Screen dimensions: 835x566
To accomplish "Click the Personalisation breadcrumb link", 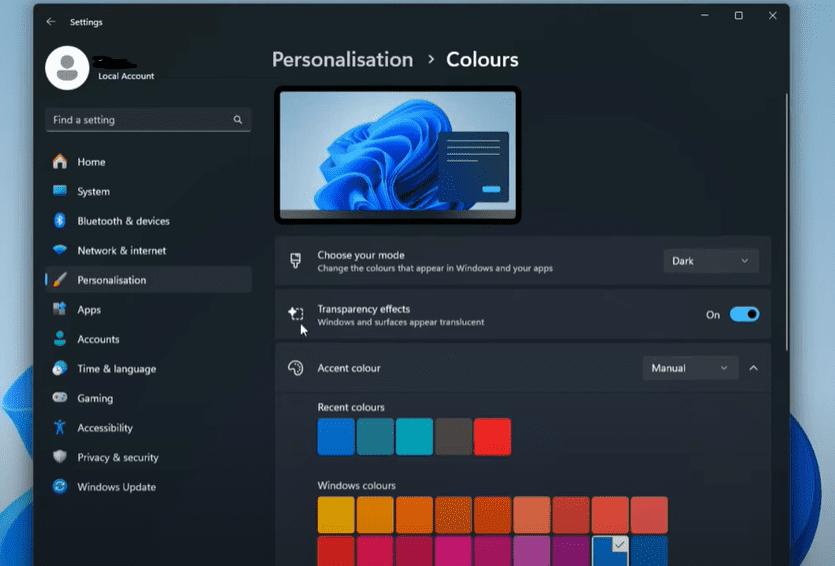I will pos(342,60).
